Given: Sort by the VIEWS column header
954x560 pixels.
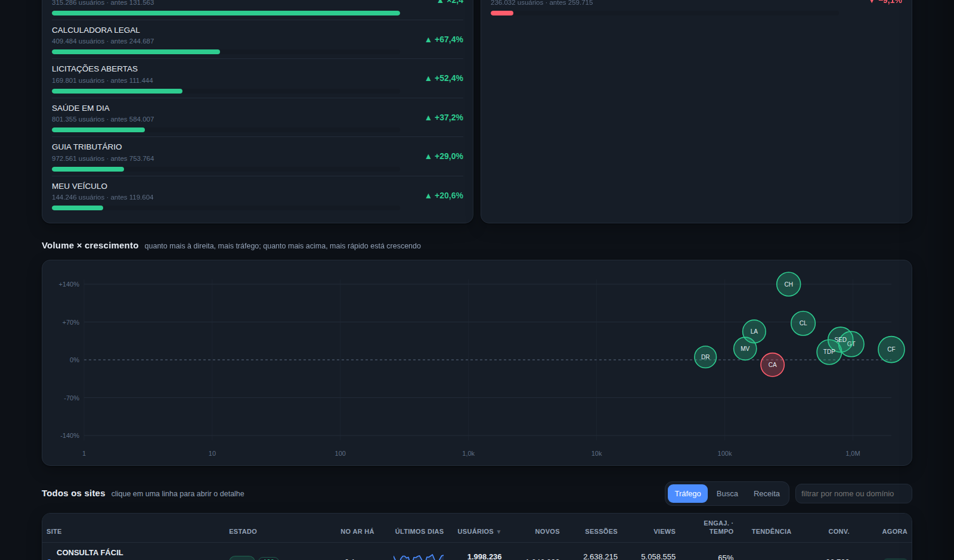Looking at the screenshot, I should (x=664, y=531).
